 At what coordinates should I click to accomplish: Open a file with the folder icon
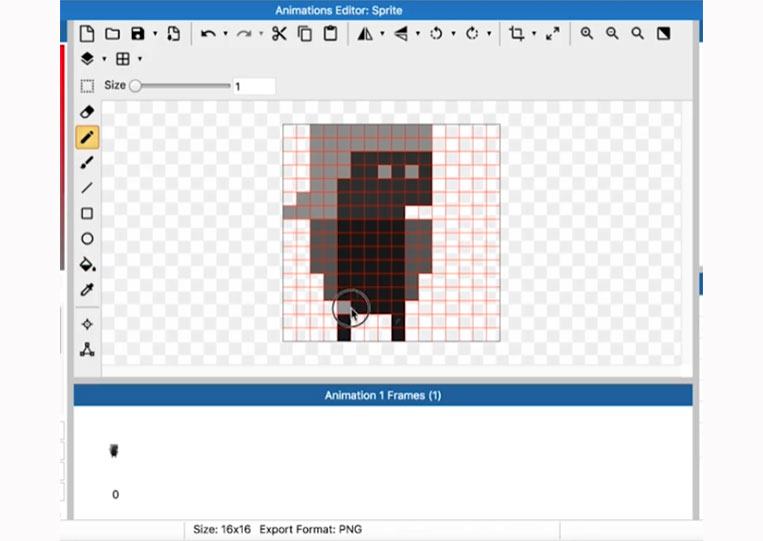click(x=112, y=34)
